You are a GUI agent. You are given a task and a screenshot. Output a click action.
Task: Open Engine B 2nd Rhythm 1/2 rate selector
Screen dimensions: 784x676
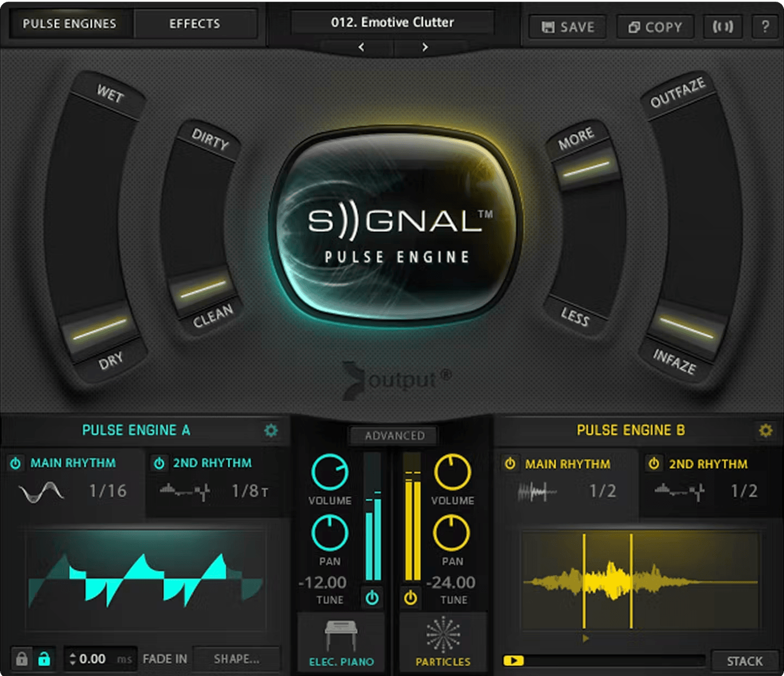pos(744,491)
